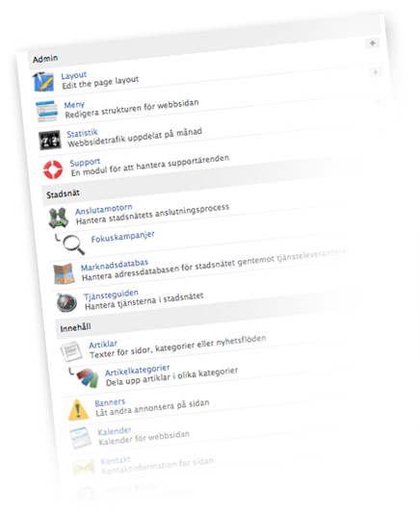This screenshot has width=420, height=515.
Task: Open the Statistik link
Action: point(83,133)
